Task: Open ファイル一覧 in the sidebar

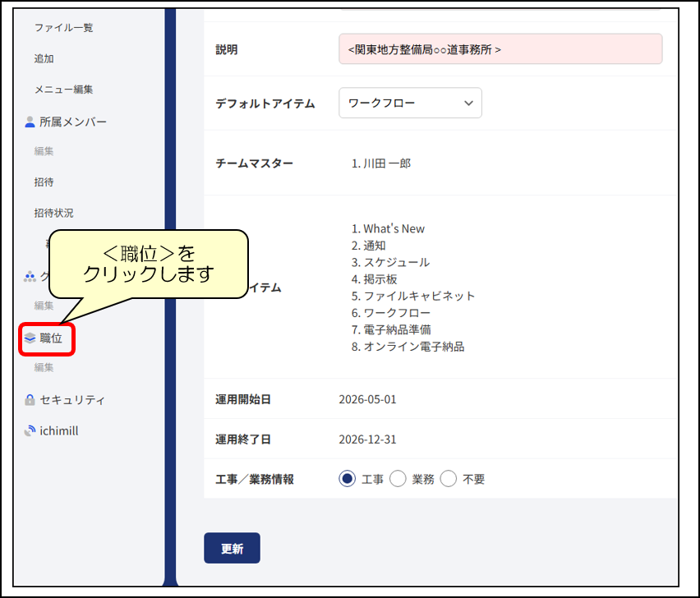Action: coord(64,28)
